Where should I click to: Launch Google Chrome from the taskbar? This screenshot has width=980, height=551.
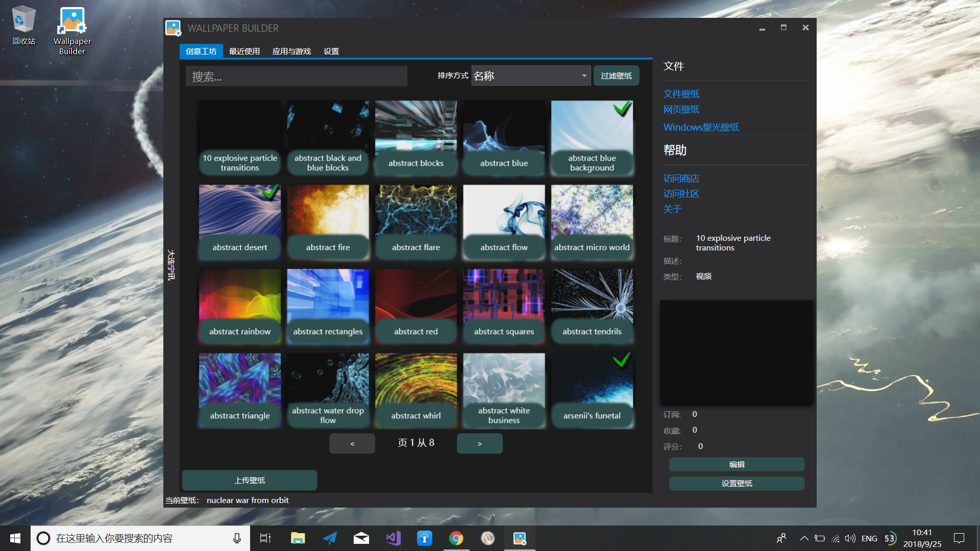tap(456, 538)
